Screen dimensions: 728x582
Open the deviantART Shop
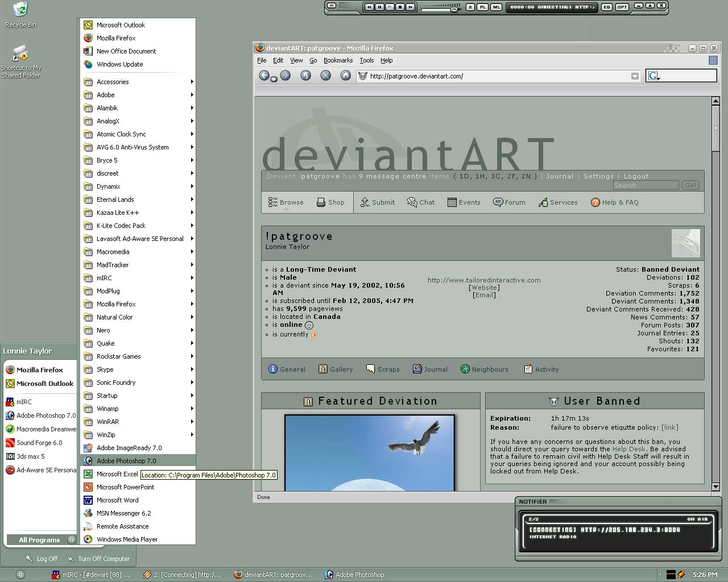point(330,202)
